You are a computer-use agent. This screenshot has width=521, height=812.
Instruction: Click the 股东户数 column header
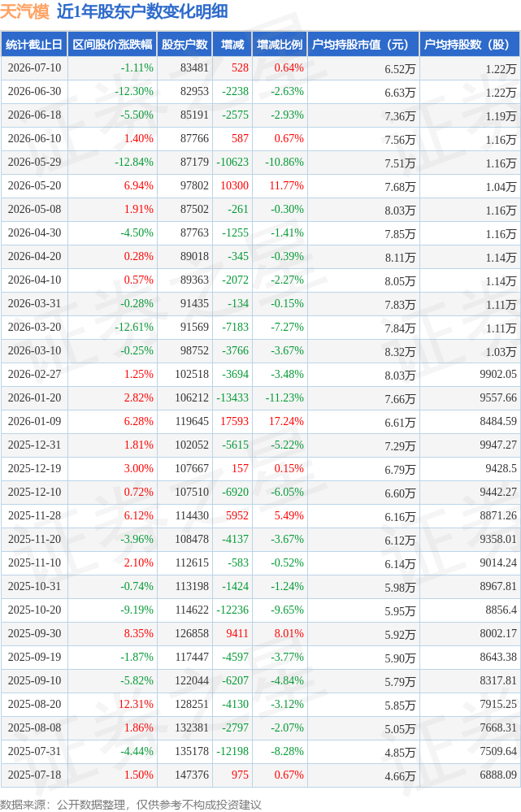pos(185,45)
